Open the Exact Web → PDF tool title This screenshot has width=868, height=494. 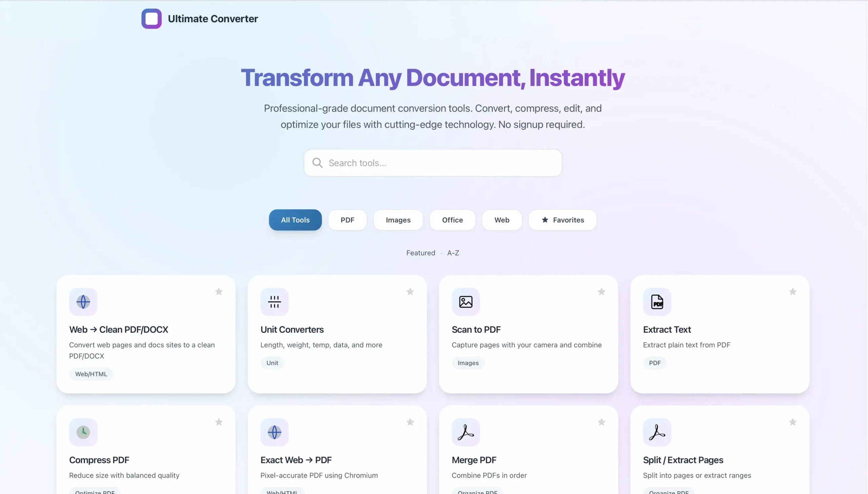296,460
